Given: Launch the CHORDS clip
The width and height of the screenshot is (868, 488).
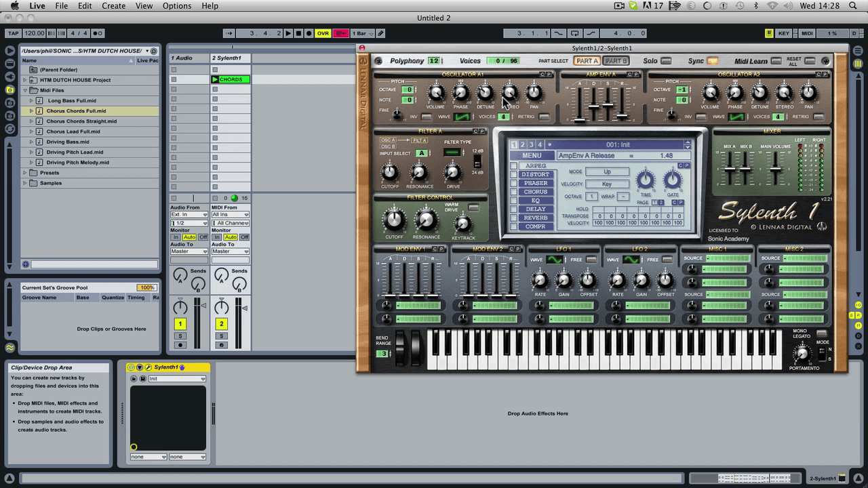Looking at the screenshot, I should point(216,79).
